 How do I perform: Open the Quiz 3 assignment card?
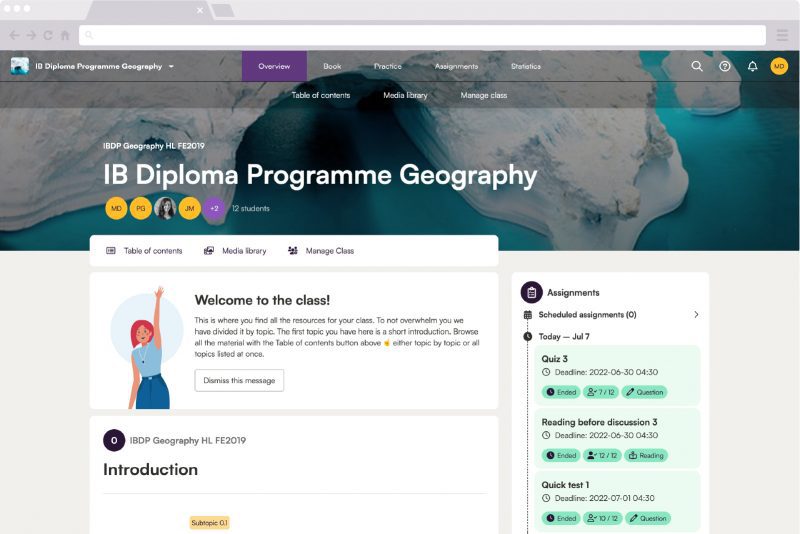[x=617, y=375]
